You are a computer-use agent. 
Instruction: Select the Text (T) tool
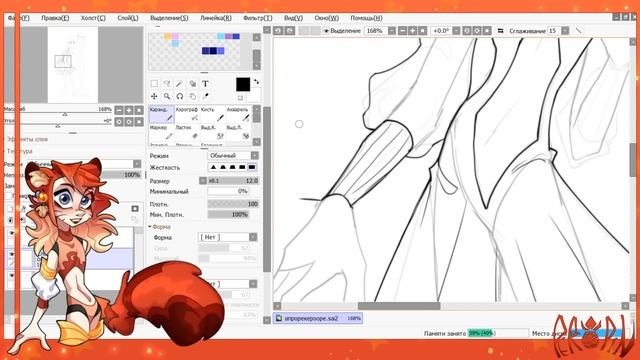click(205, 84)
